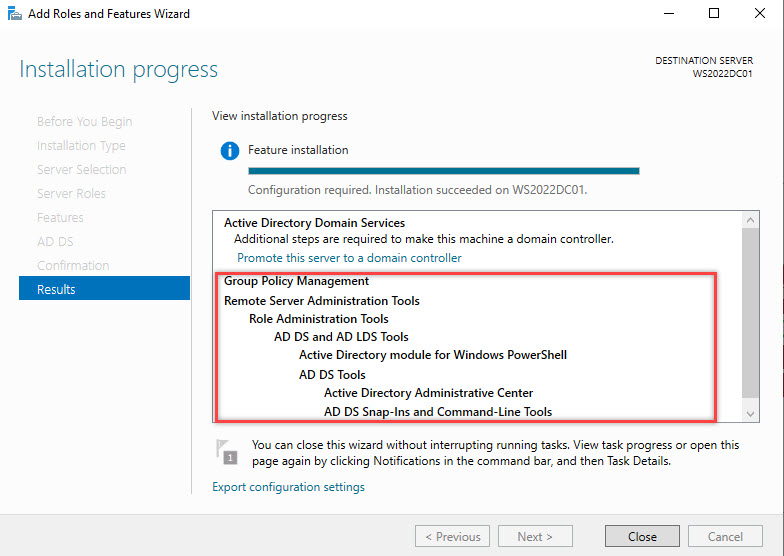Select the Server Selection step
This screenshot has height=556, width=784.
tap(82, 170)
